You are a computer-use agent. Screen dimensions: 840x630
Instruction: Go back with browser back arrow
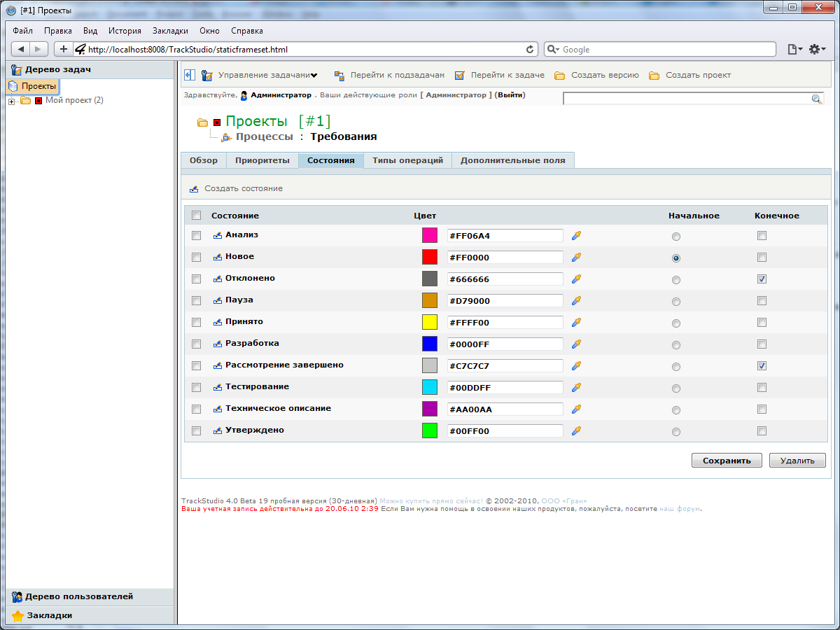click(21, 49)
